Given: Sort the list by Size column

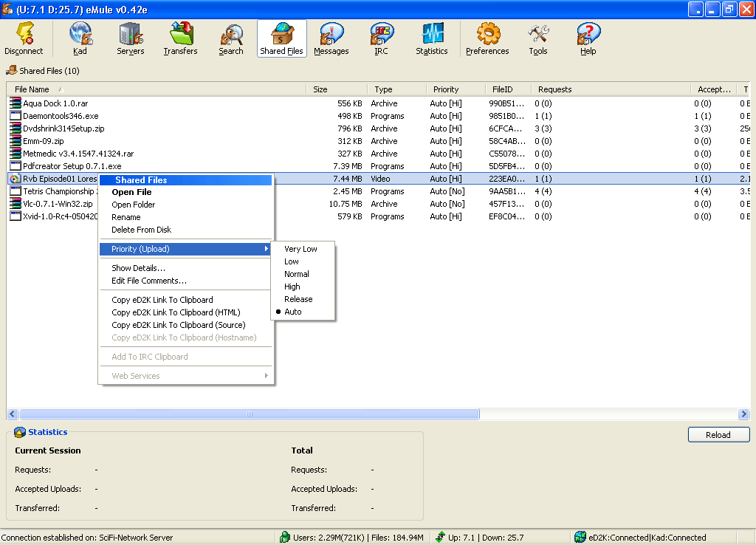Looking at the screenshot, I should pos(337,89).
